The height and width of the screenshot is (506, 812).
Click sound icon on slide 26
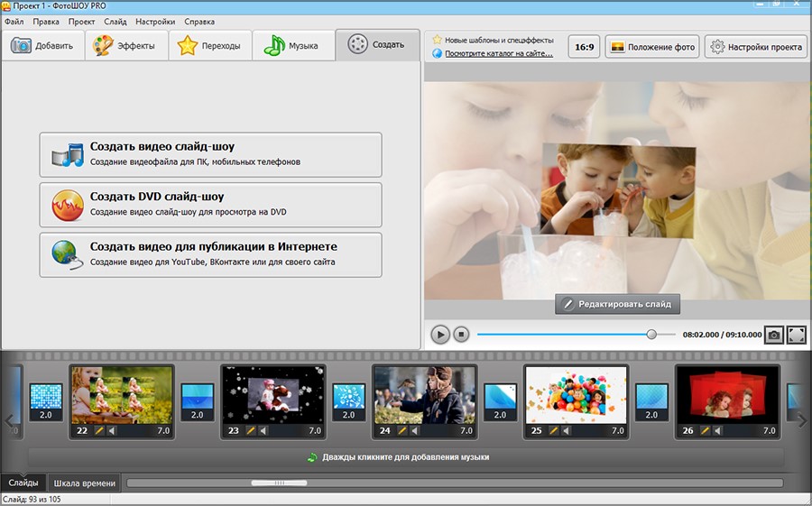(x=717, y=430)
